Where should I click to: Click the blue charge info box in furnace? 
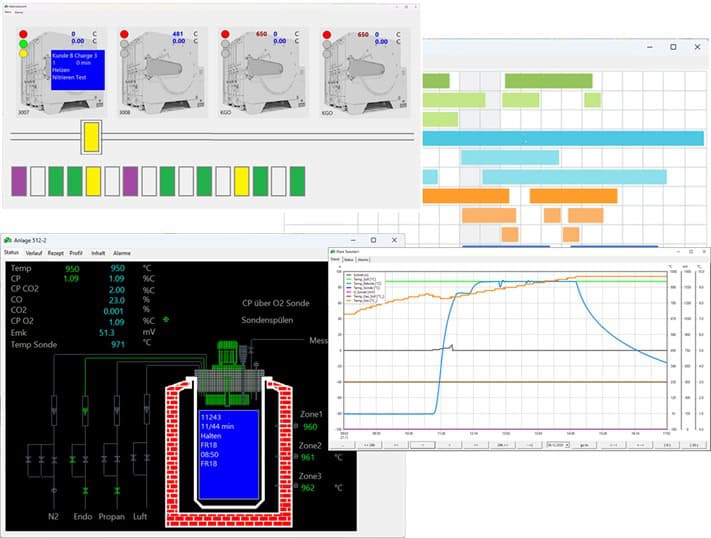coord(229,454)
